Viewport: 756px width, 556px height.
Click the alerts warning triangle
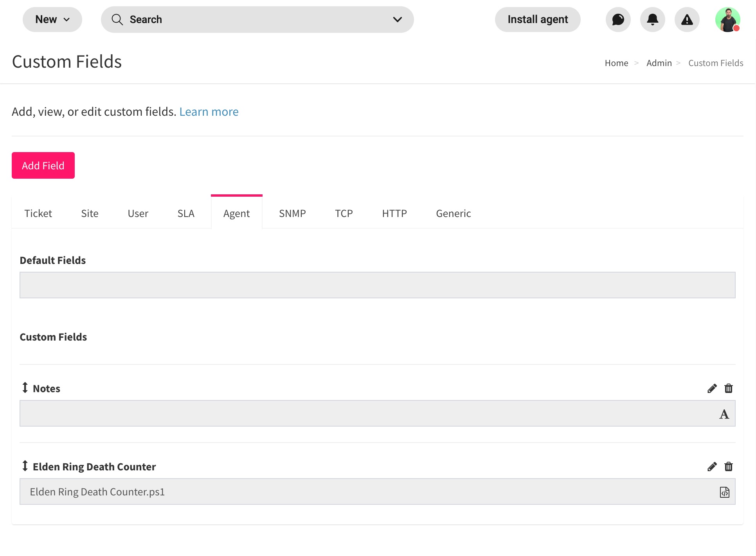(687, 19)
